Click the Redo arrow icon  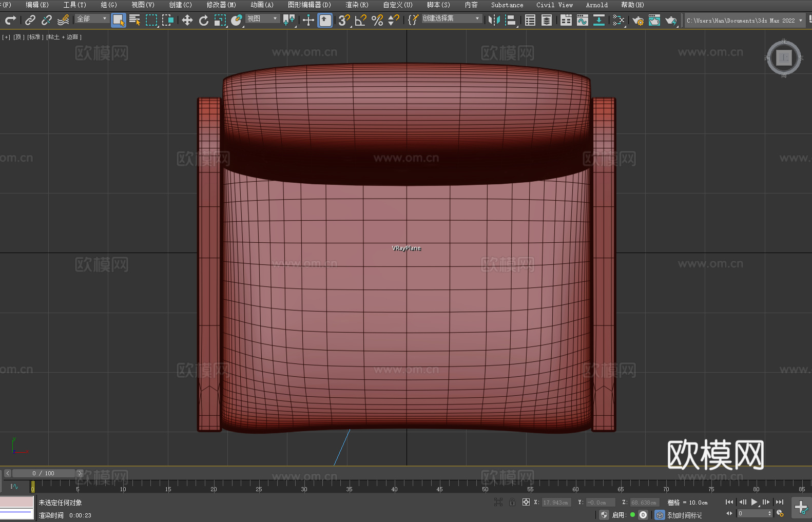10,20
